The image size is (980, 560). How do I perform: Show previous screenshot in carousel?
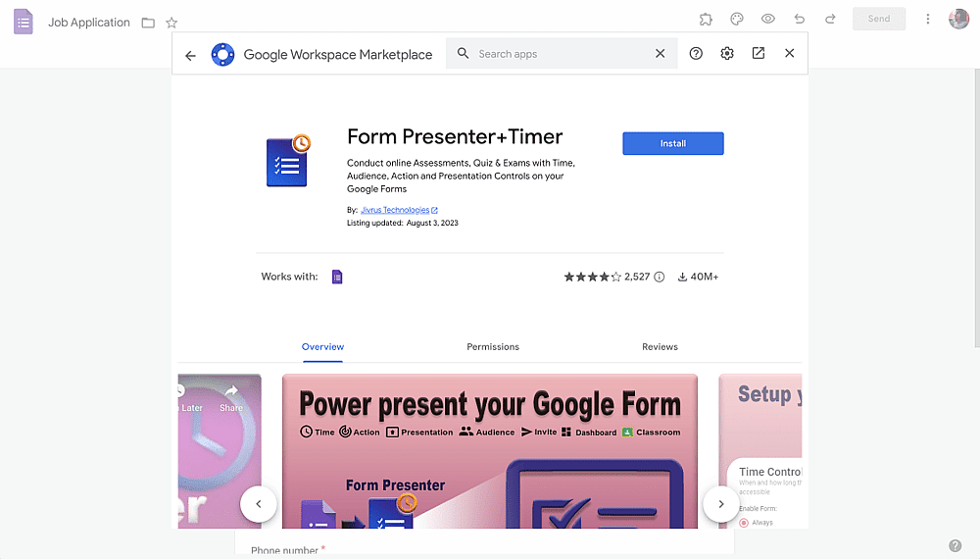coord(258,504)
